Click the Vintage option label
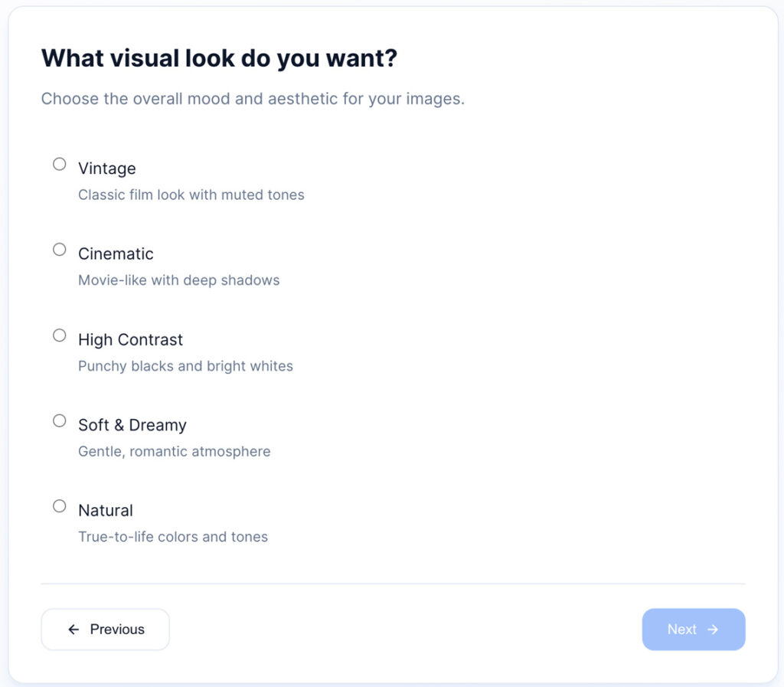The width and height of the screenshot is (784, 687). (x=107, y=168)
